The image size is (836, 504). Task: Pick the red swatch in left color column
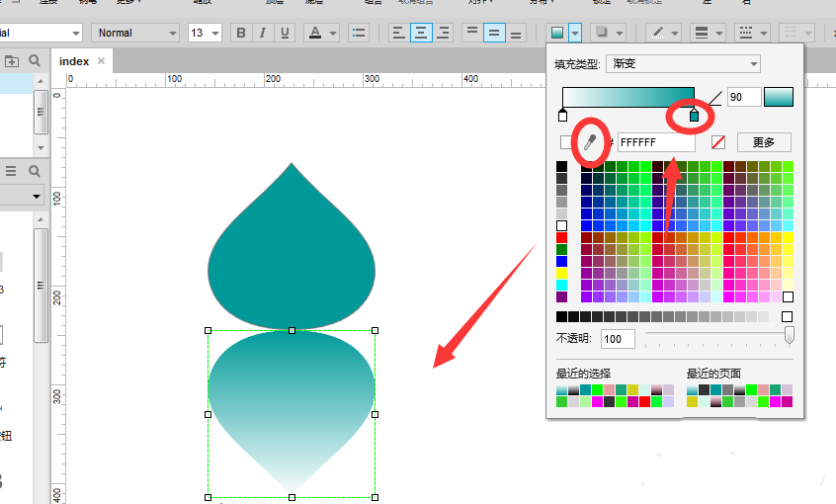pyautogui.click(x=561, y=237)
